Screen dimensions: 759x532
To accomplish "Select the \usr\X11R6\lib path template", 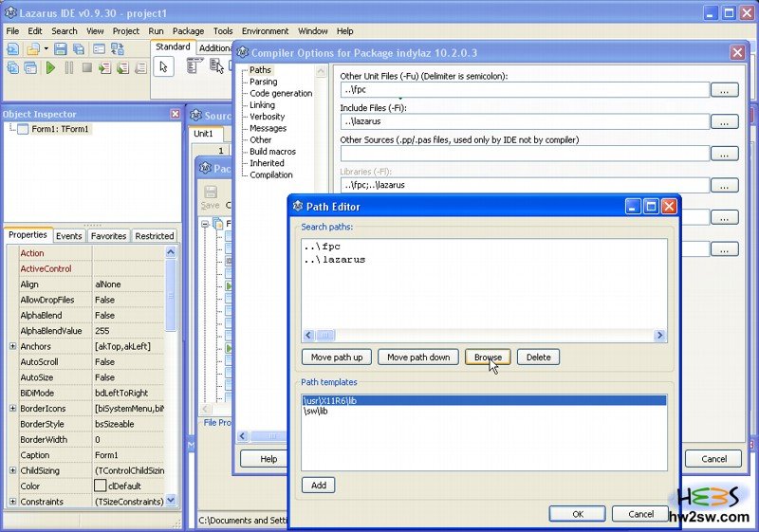I will [x=484, y=400].
